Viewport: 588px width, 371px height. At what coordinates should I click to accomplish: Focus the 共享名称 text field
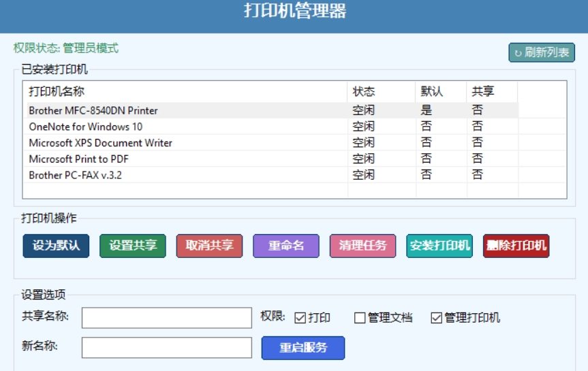point(167,317)
